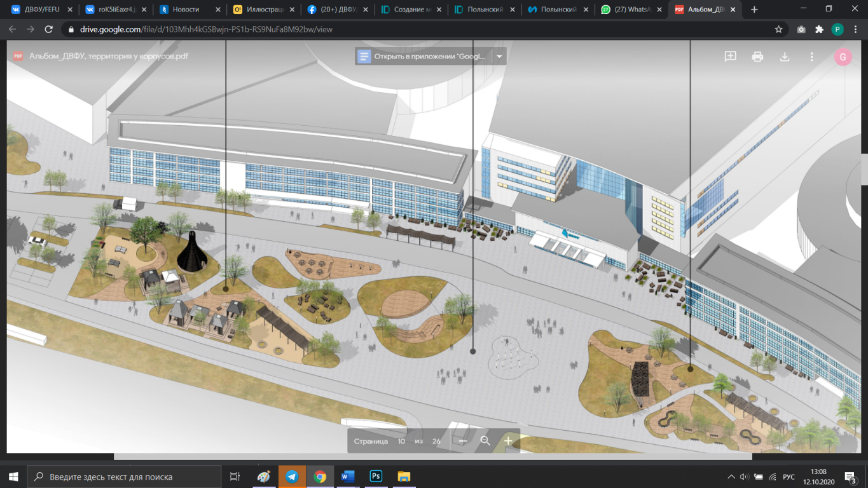Switch to the ДВФУ/FEFU tab
Image resolution: width=868 pixels, height=488 pixels.
(x=42, y=10)
